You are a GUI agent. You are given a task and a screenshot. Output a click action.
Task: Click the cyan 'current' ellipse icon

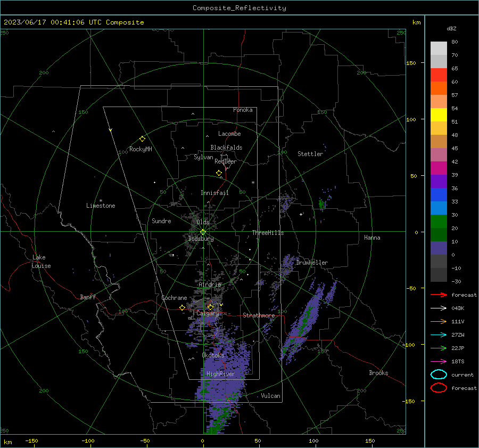click(439, 374)
